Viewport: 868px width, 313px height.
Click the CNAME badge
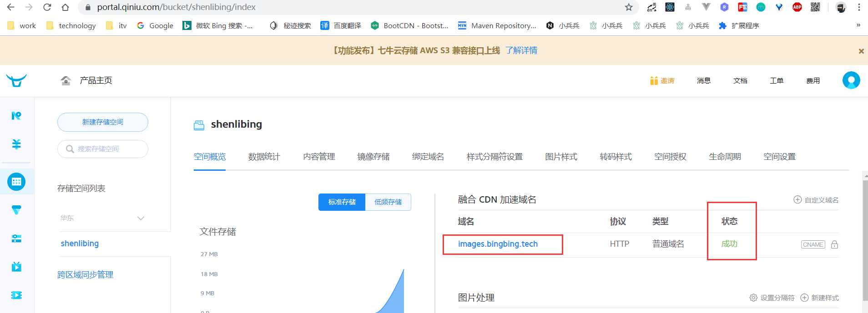pyautogui.click(x=813, y=244)
